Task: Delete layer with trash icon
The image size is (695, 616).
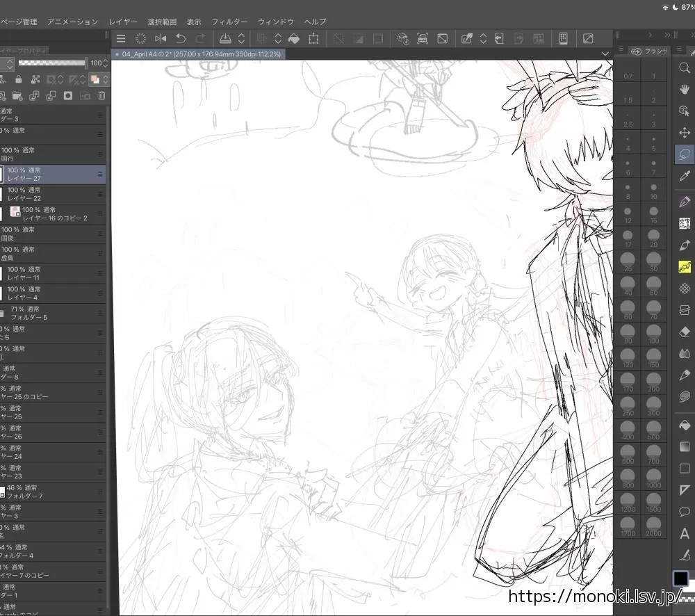Action: point(101,96)
